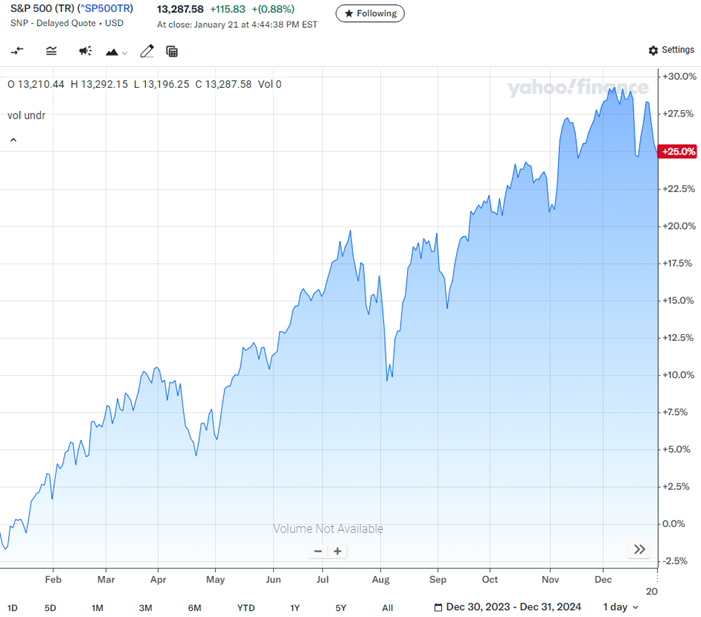This screenshot has width=701, height=617.
Task: Select the 6M time range
Action: tap(194, 608)
